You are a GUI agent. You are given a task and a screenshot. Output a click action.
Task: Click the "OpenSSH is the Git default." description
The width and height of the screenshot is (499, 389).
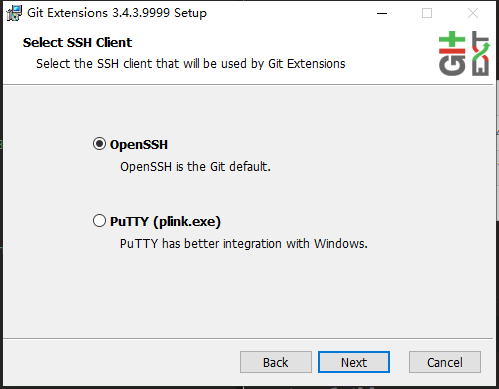195,166
